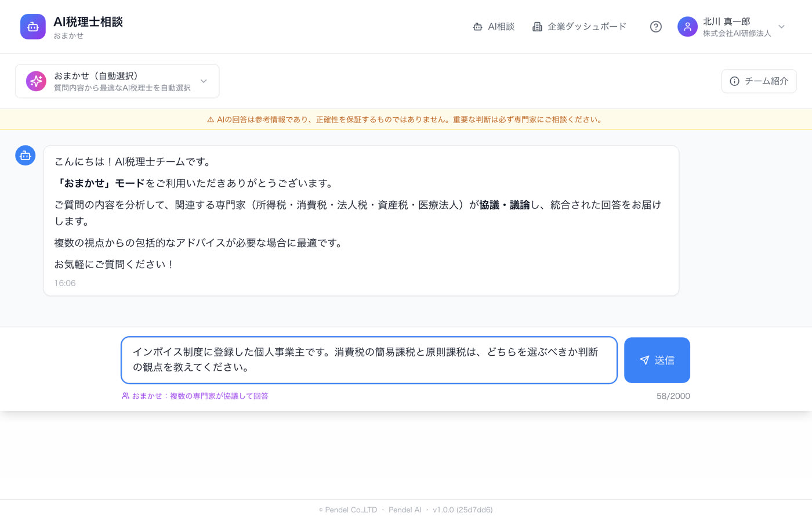Click the 58/2000 character counter

[673, 396]
